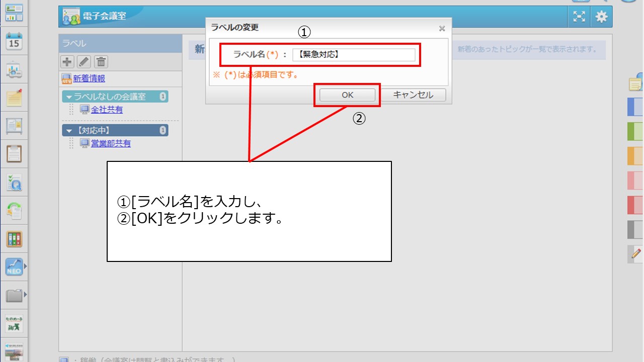Click the drag handle beside 営業部共有
This screenshot has height=362, width=644.
click(x=71, y=144)
